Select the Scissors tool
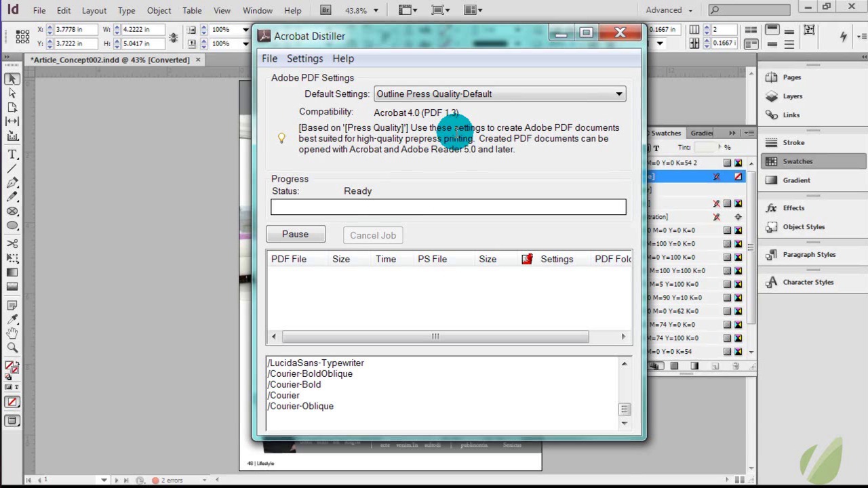The height and width of the screenshot is (488, 868). [12, 243]
